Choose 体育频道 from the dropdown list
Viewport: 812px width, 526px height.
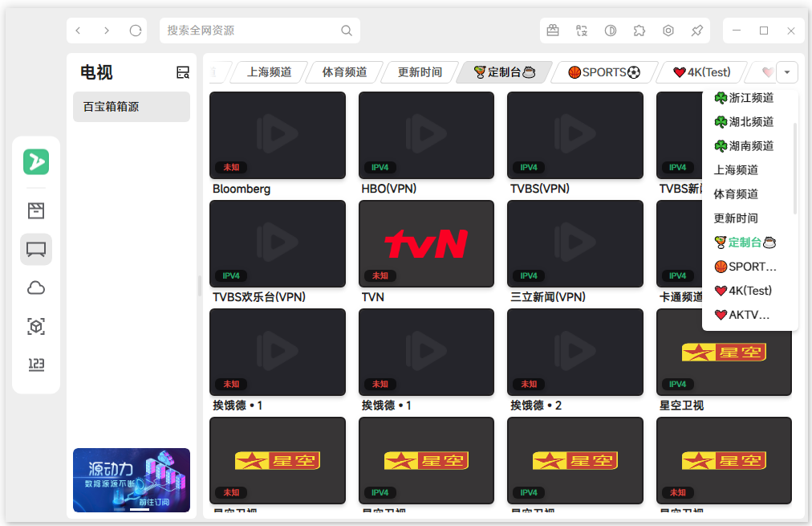tap(736, 194)
